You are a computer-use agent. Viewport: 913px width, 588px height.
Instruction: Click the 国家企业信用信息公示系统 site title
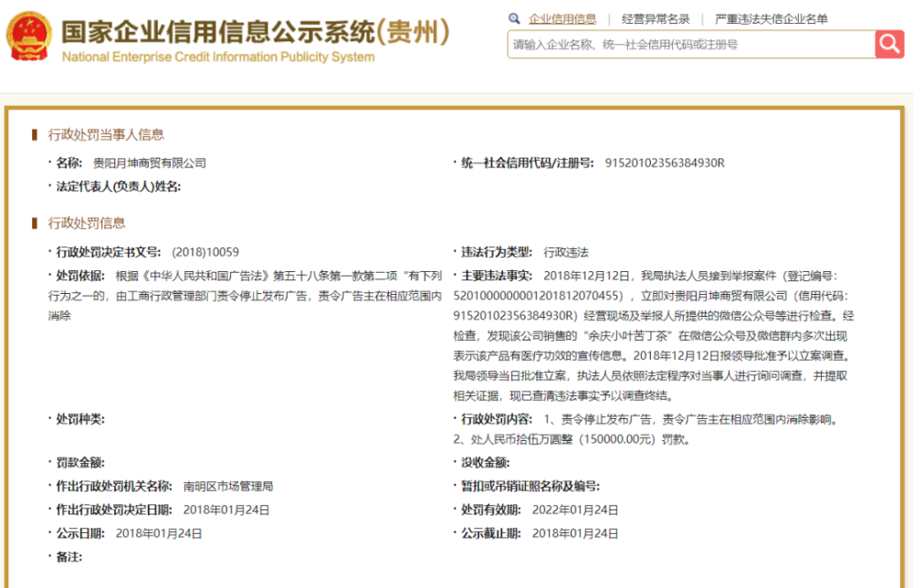click(x=218, y=32)
